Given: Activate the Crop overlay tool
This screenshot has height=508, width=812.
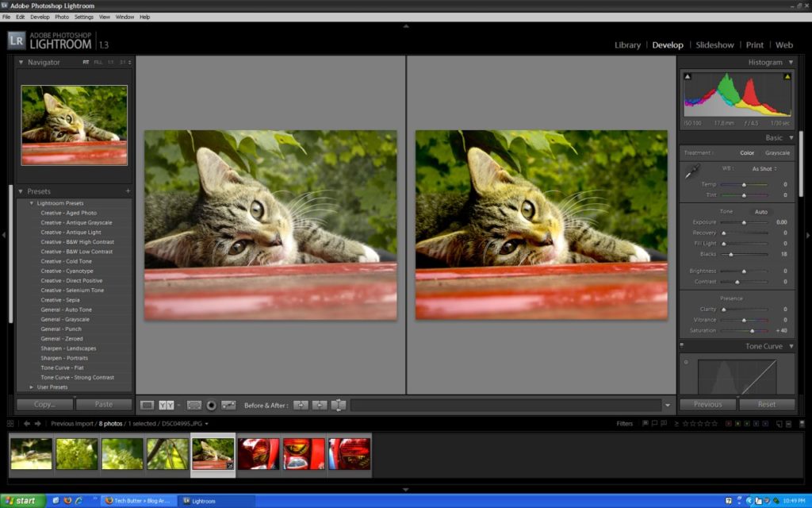Looking at the screenshot, I should (194, 405).
